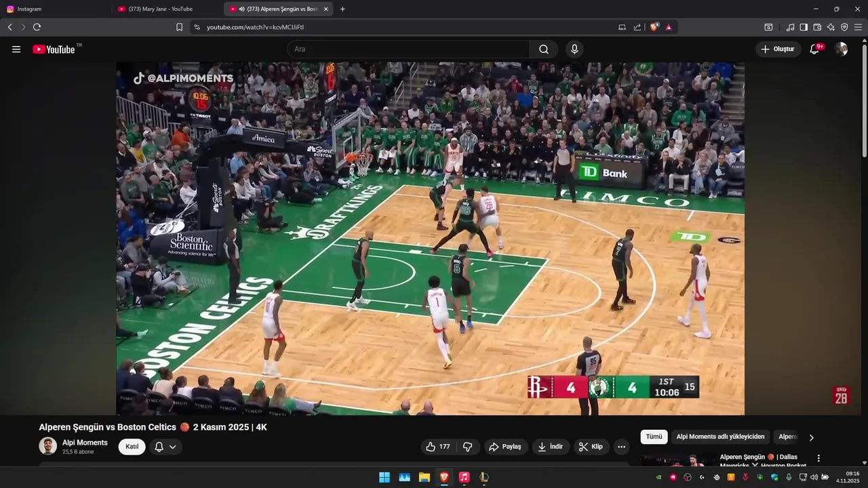Open the media control music note
Image resolution: width=868 pixels, height=488 pixels.
pos(790,27)
